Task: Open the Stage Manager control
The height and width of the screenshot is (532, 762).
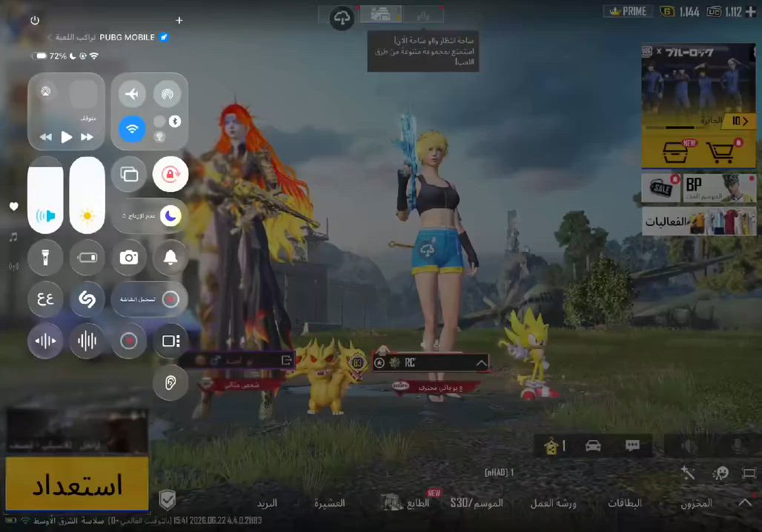Action: (170, 341)
